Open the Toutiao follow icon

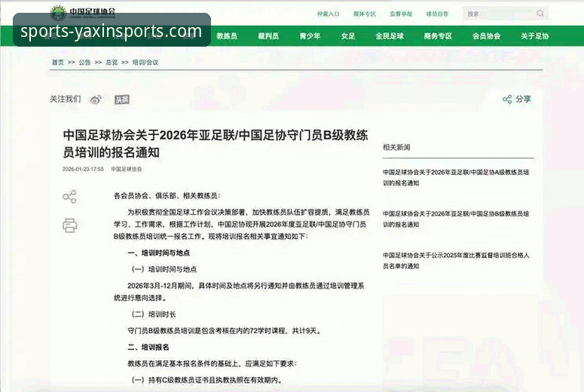click(x=122, y=100)
